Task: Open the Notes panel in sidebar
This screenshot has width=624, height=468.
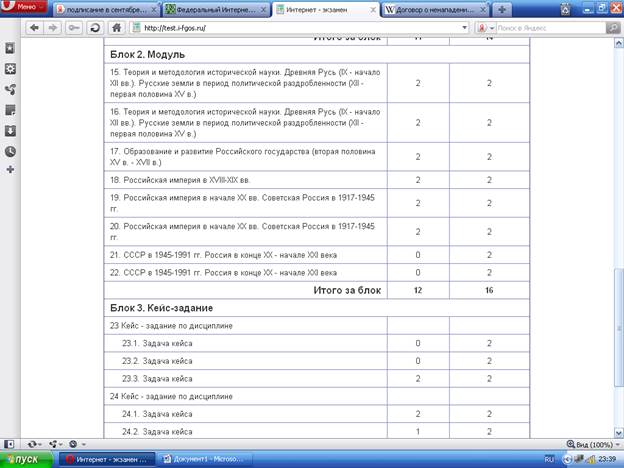Action: click(10, 110)
